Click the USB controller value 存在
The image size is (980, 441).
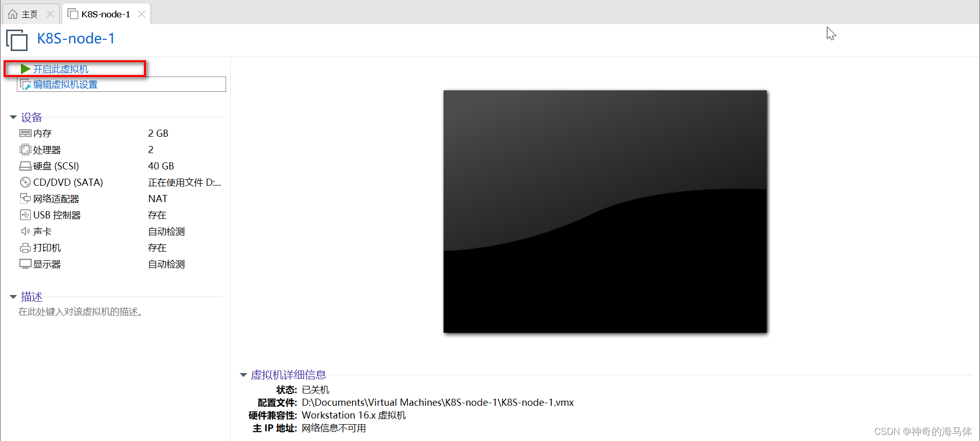pos(157,215)
